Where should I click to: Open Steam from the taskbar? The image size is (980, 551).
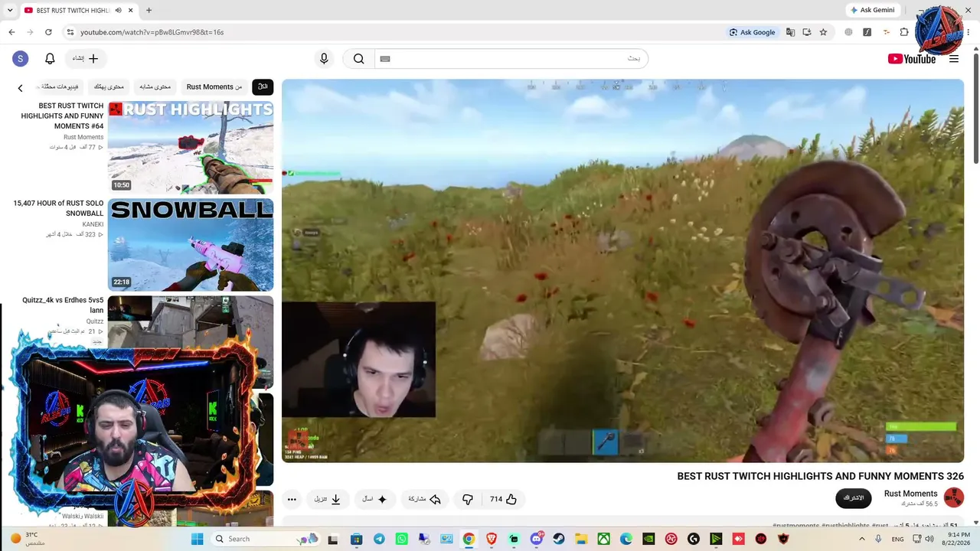coord(559,539)
